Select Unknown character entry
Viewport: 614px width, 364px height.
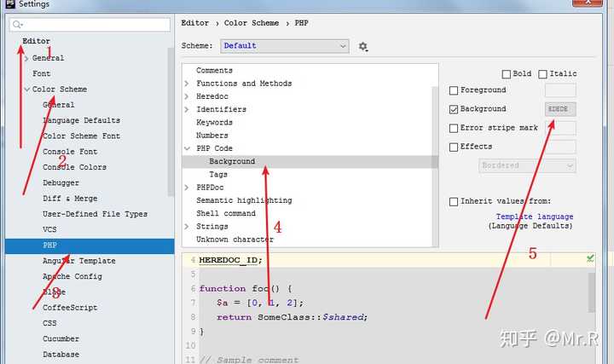click(235, 240)
